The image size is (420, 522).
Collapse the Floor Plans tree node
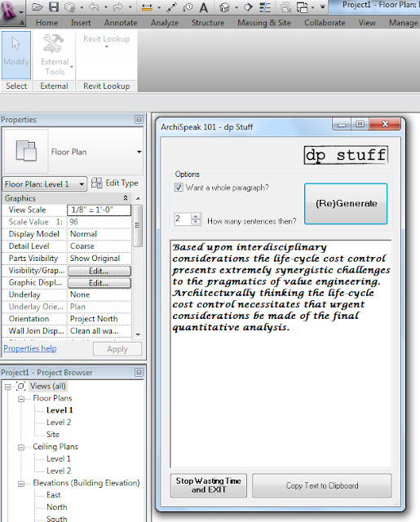click(21, 399)
